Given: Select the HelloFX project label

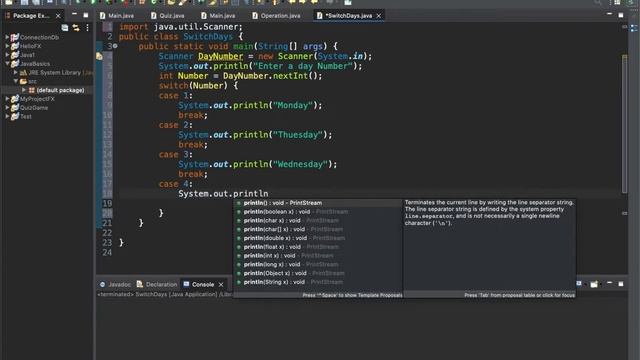Looking at the screenshot, I should 31,46.
